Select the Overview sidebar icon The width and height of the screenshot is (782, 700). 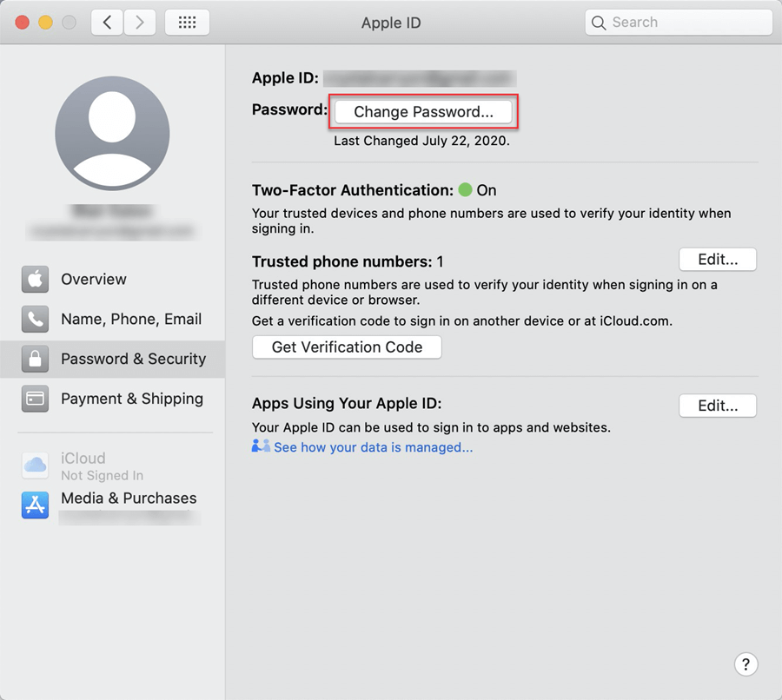click(35, 279)
